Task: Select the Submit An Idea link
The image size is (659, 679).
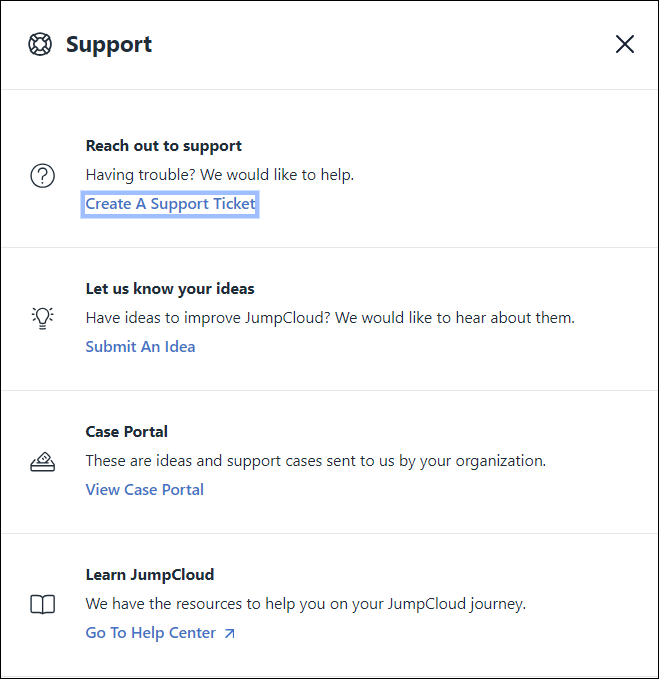Action: (x=140, y=347)
